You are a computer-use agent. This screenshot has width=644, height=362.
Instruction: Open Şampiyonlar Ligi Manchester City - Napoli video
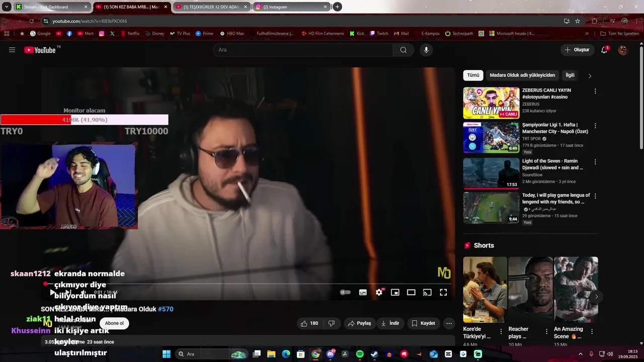pos(491,137)
